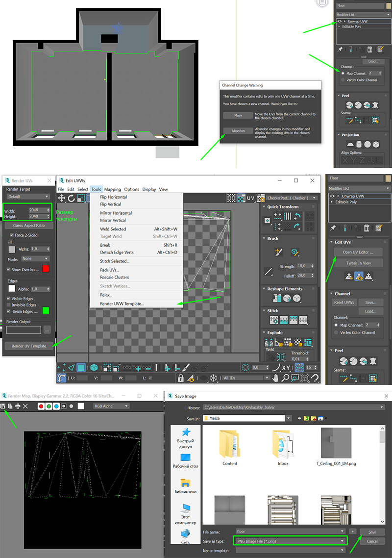Collapse the Edit UVs rollout
The width and height of the screenshot is (392, 558).
pos(331,242)
